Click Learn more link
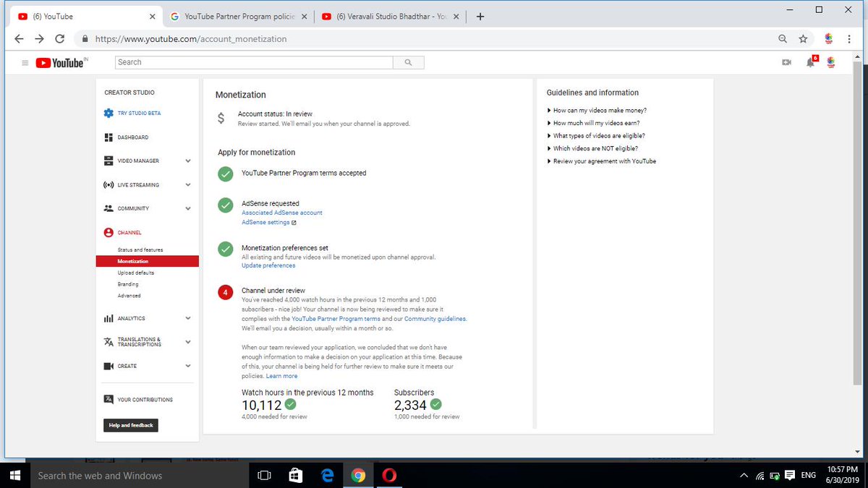 [281, 376]
